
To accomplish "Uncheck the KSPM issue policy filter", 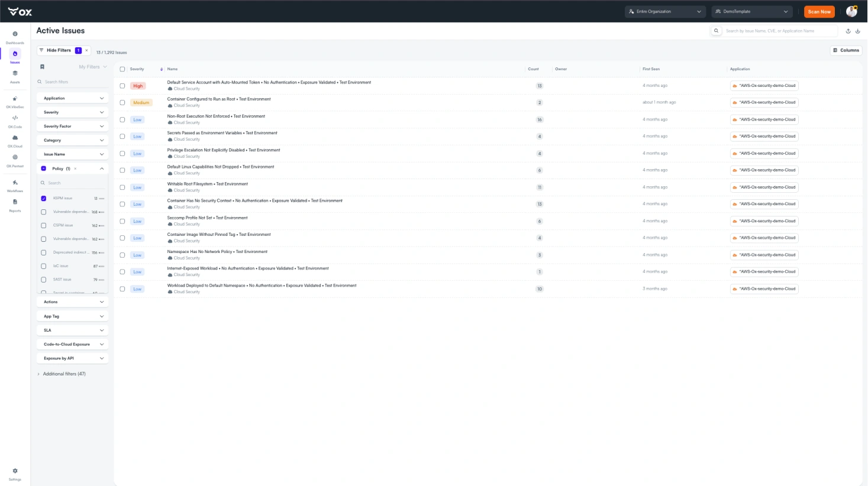I will coord(43,199).
